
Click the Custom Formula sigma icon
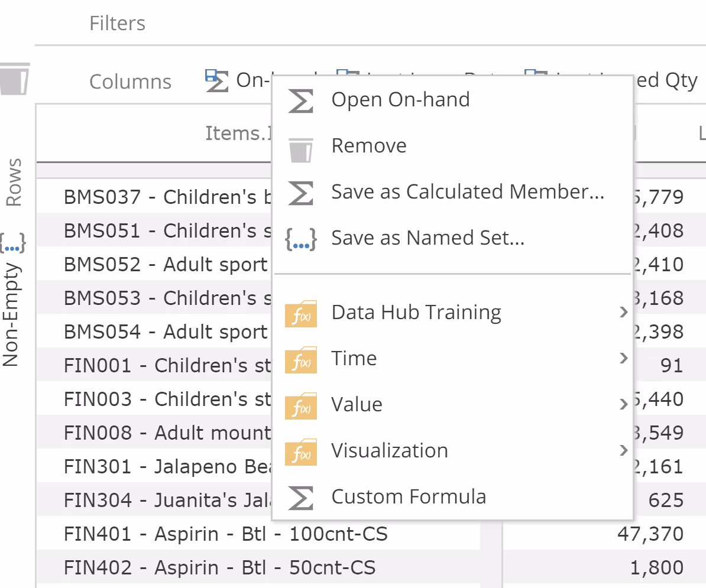300,498
